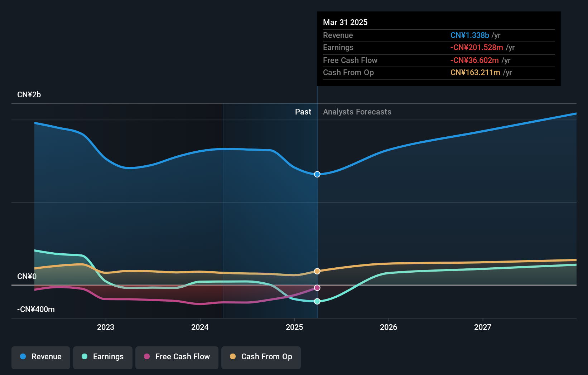
Task: Click the CN¥0 y-axis label
Action: pyautogui.click(x=27, y=277)
